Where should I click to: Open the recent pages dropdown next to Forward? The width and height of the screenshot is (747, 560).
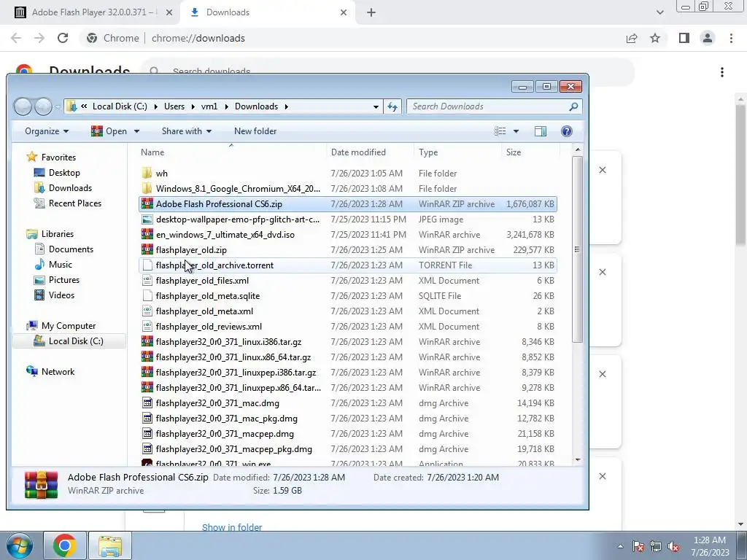[x=58, y=106]
